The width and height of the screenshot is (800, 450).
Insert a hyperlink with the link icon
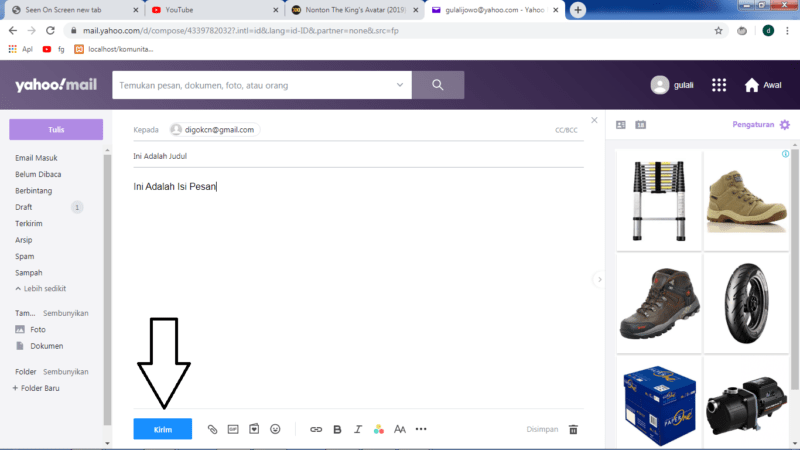click(x=316, y=430)
